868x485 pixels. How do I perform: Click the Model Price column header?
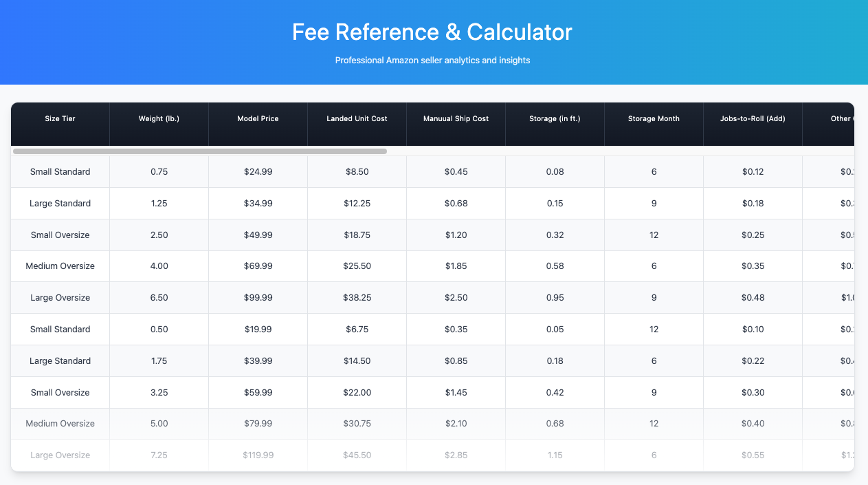click(258, 118)
